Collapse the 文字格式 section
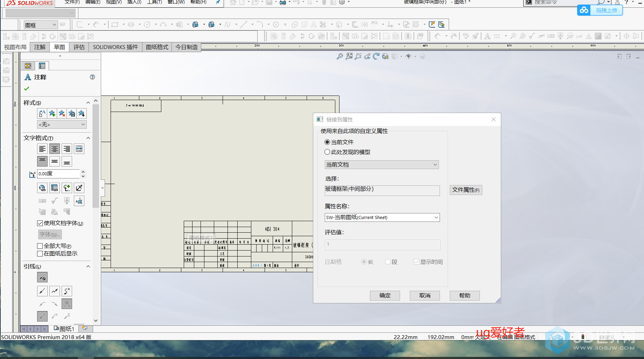Image resolution: width=644 pixels, height=359 pixels. pyautogui.click(x=88, y=138)
